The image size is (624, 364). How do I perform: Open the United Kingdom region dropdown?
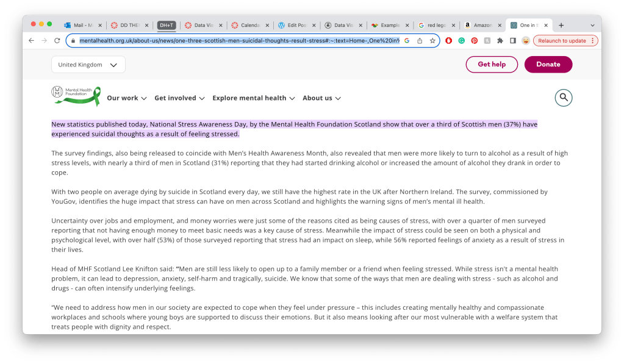(x=88, y=65)
